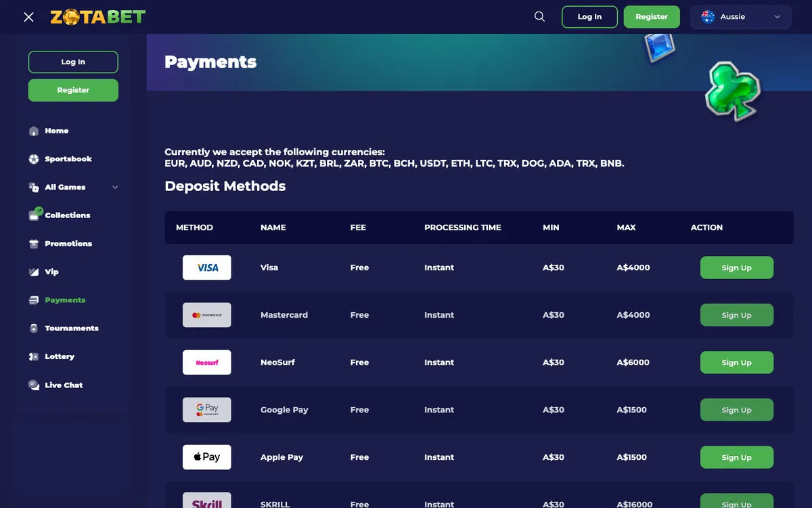Image resolution: width=812 pixels, height=508 pixels.
Task: Click the FEE column header
Action: click(x=358, y=228)
